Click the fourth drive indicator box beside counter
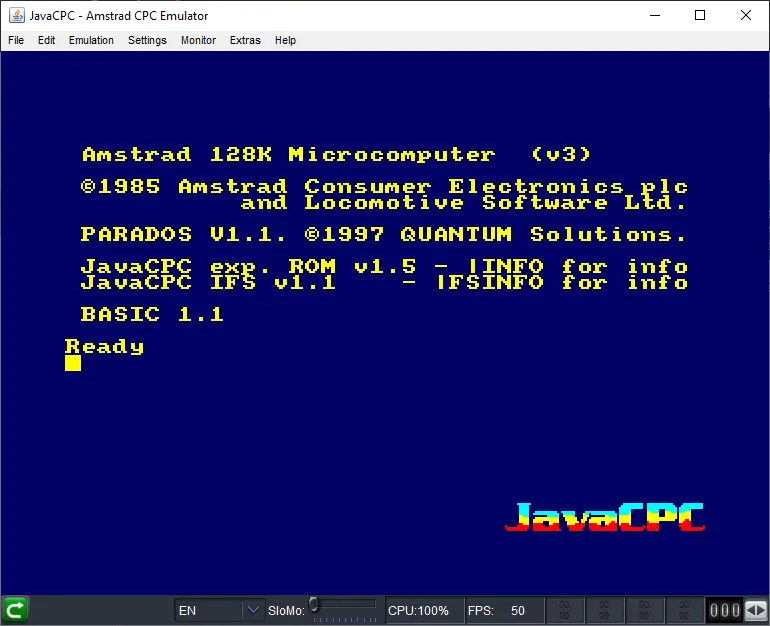770x626 pixels. (684, 610)
